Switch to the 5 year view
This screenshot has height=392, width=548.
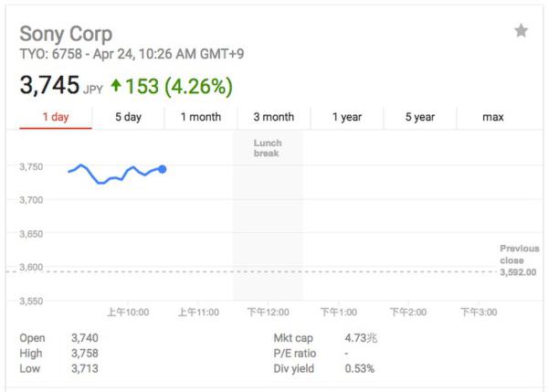point(420,117)
